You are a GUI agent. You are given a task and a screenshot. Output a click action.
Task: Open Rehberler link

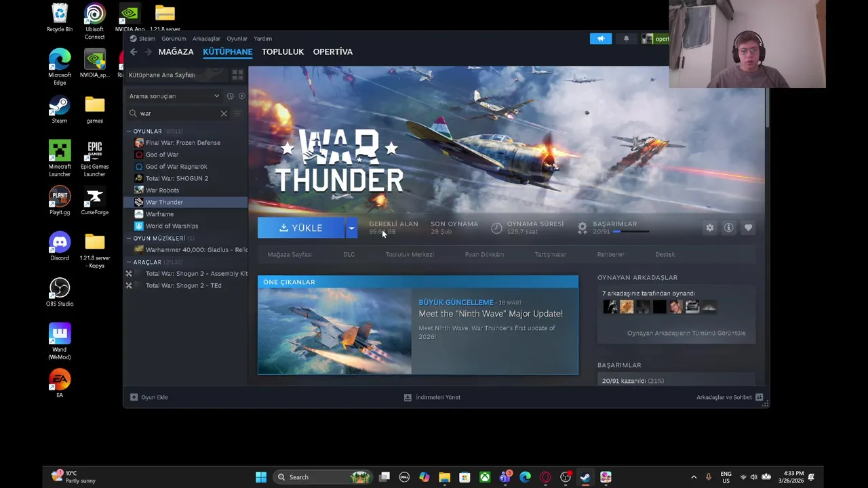(x=610, y=254)
